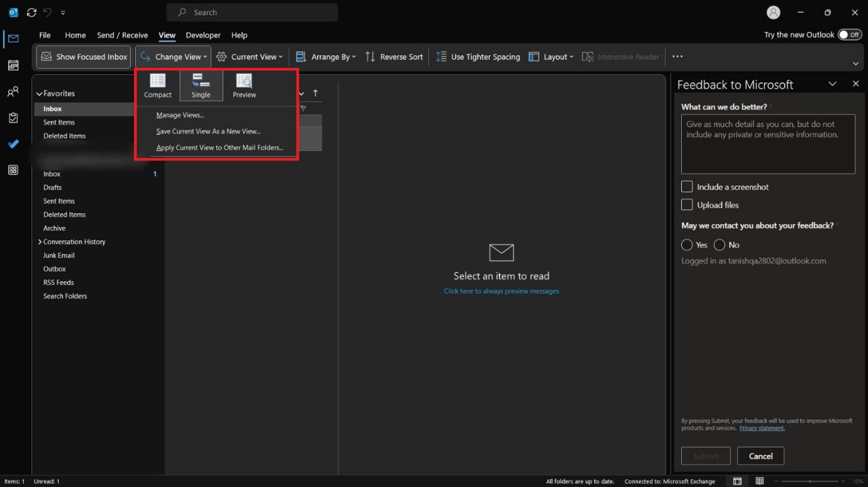Click the sort direction up arrow in message list

315,93
